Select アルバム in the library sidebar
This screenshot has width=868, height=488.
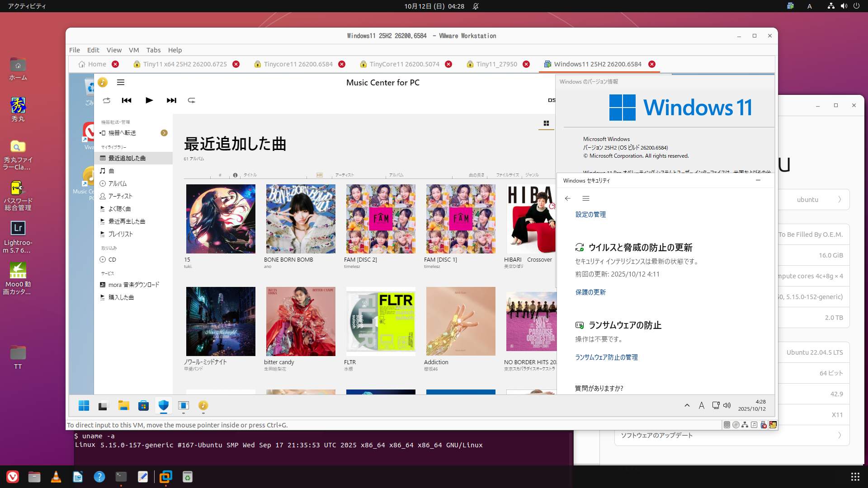(x=118, y=183)
